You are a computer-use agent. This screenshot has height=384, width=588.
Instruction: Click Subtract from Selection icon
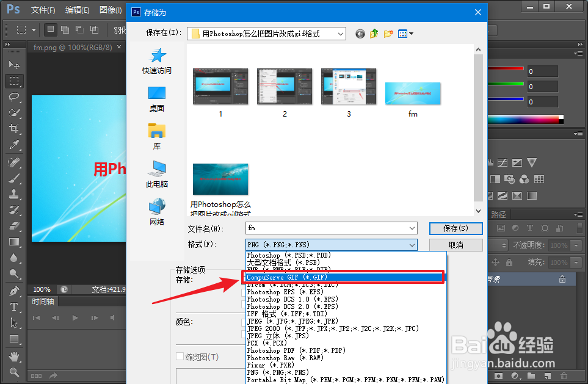click(79, 29)
